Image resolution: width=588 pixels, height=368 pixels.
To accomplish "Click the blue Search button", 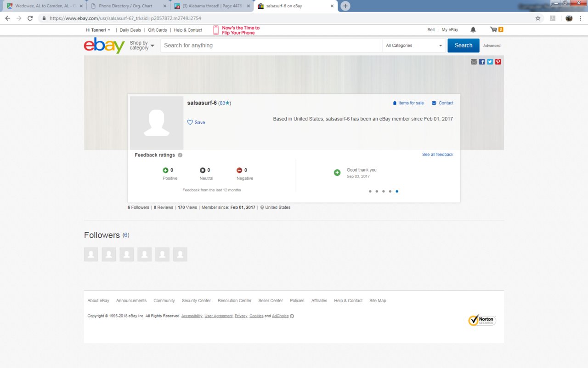I will coord(464,46).
